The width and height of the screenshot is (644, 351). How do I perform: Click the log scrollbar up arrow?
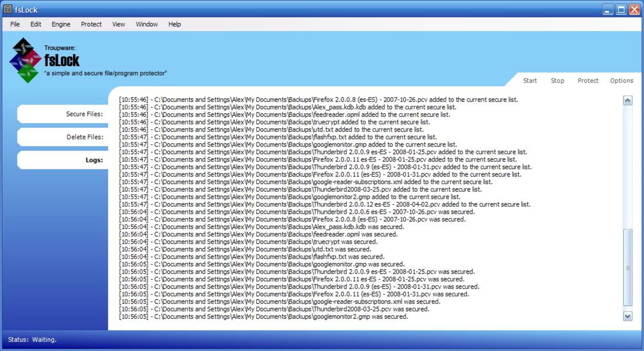pos(628,100)
